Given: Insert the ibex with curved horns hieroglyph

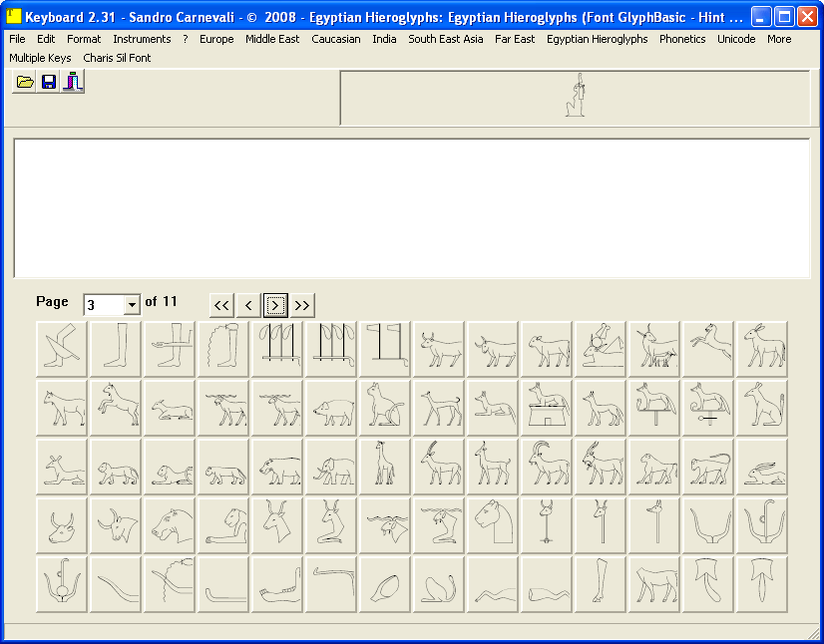Looking at the screenshot, I should point(547,467).
